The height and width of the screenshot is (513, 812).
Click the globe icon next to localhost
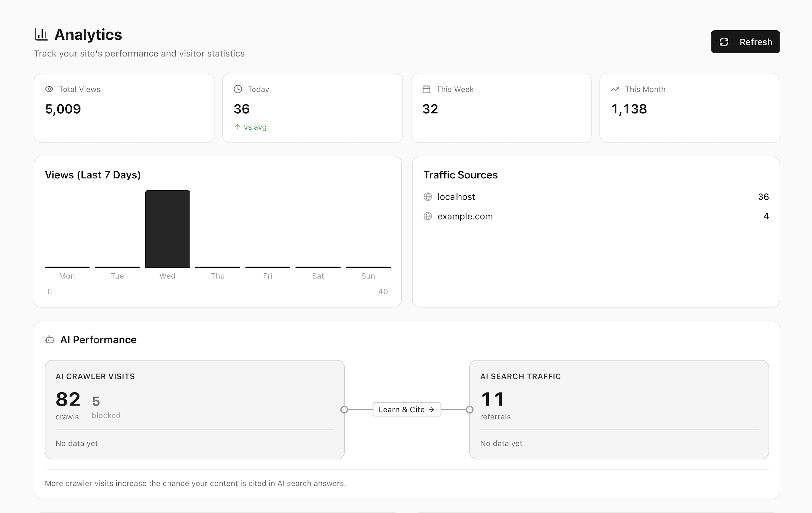click(x=428, y=197)
